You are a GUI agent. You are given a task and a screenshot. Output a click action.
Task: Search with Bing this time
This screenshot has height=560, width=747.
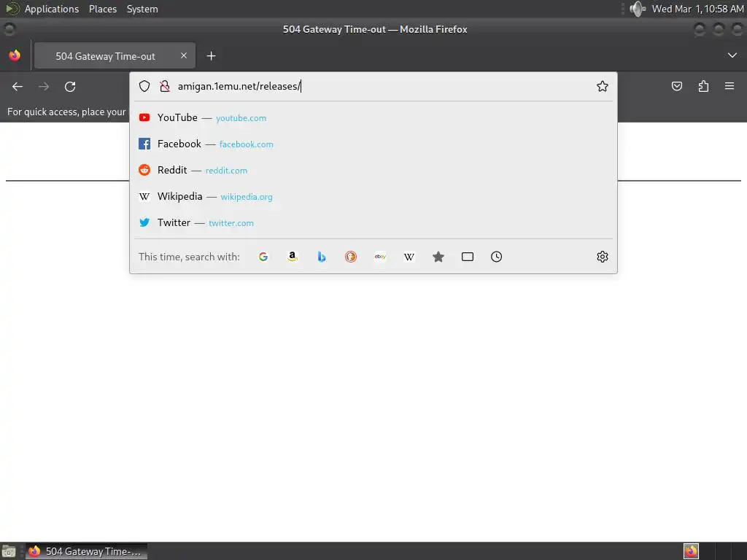(x=322, y=257)
